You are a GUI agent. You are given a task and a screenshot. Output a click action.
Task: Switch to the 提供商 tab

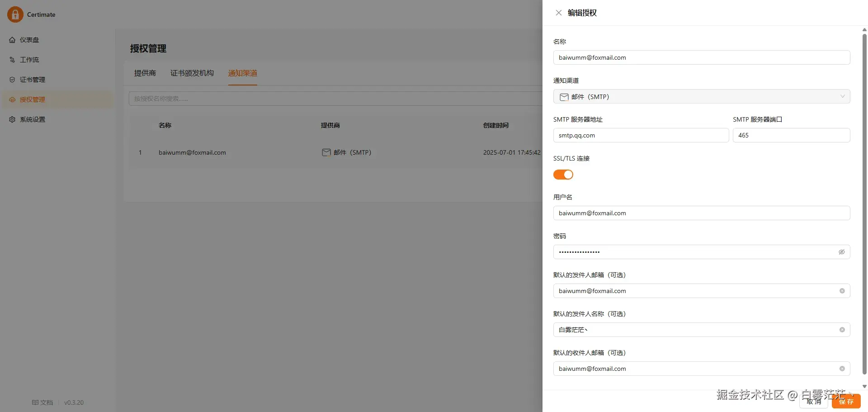pyautogui.click(x=145, y=73)
